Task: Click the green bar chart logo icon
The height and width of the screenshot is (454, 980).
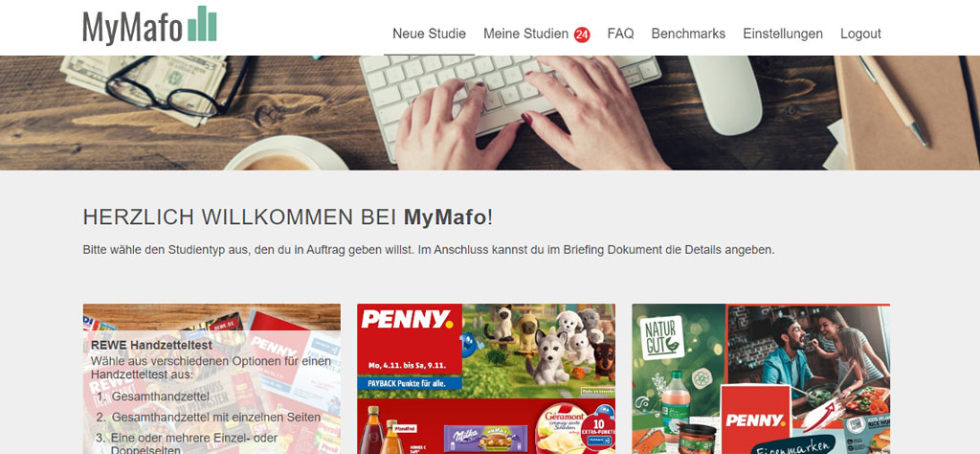Action: [x=202, y=24]
